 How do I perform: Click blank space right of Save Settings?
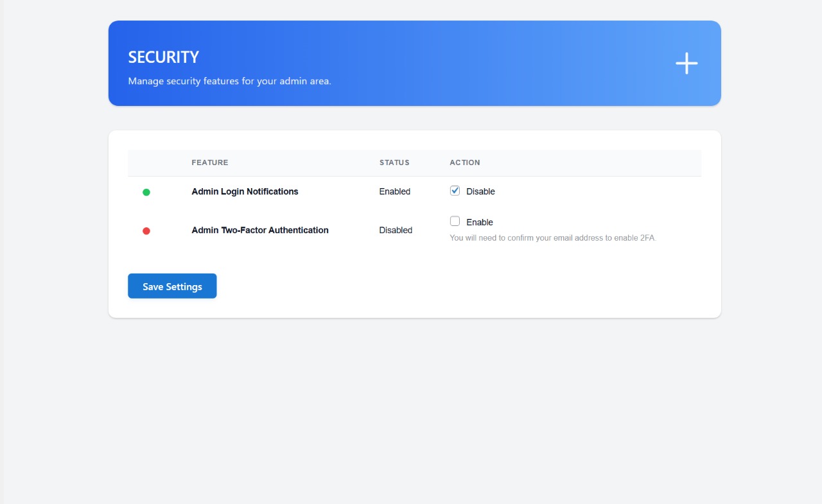[x=450, y=286]
